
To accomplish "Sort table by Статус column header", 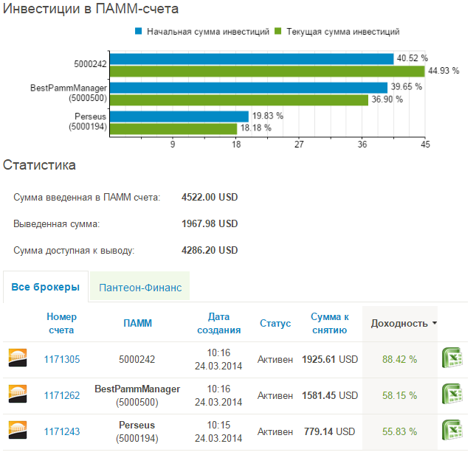I will [275, 323].
